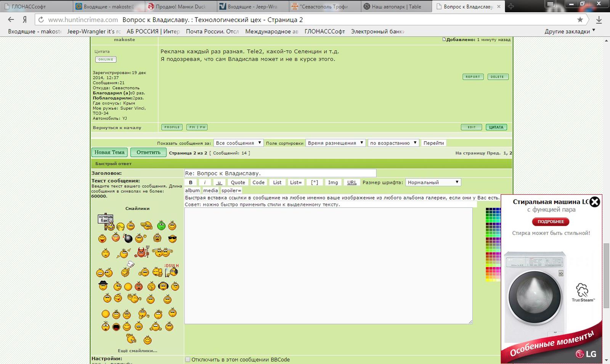This screenshot has height=364, width=610.
Task: Click the "Новая Тема" button
Action: coord(109,152)
